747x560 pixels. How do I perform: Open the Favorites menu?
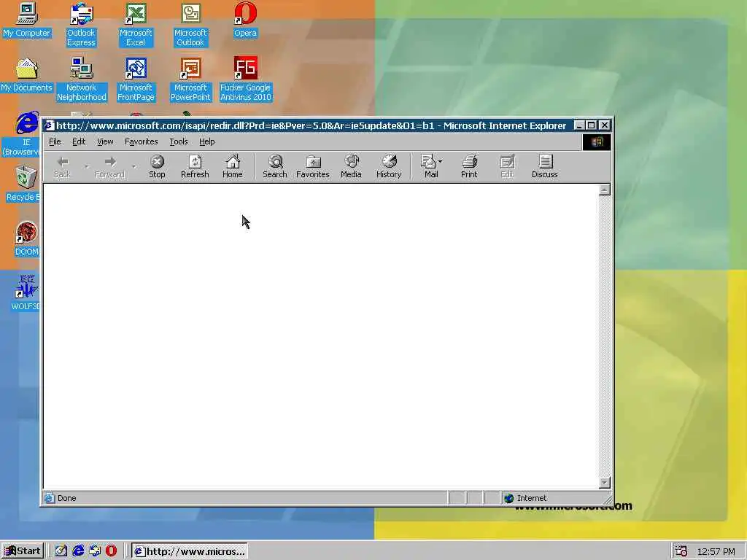pos(141,141)
